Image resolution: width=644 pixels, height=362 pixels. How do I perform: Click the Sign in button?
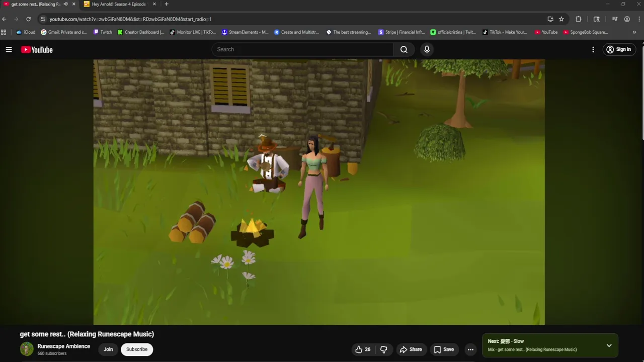[619, 49]
